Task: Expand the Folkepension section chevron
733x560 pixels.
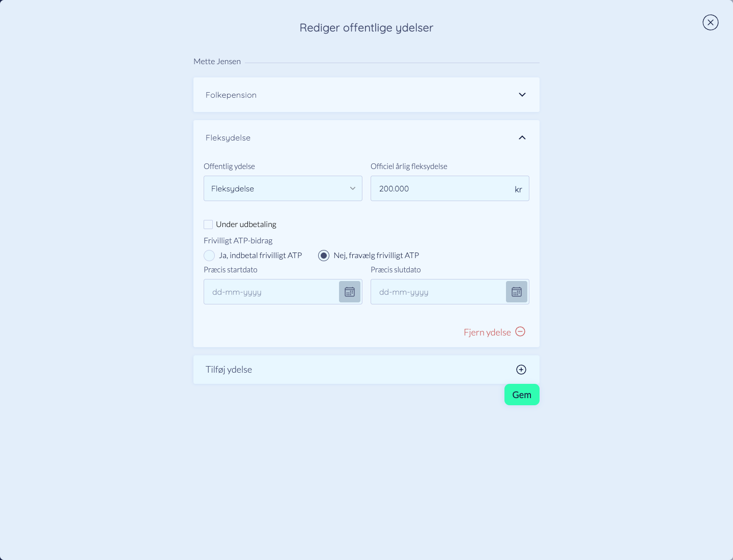Action: point(522,95)
